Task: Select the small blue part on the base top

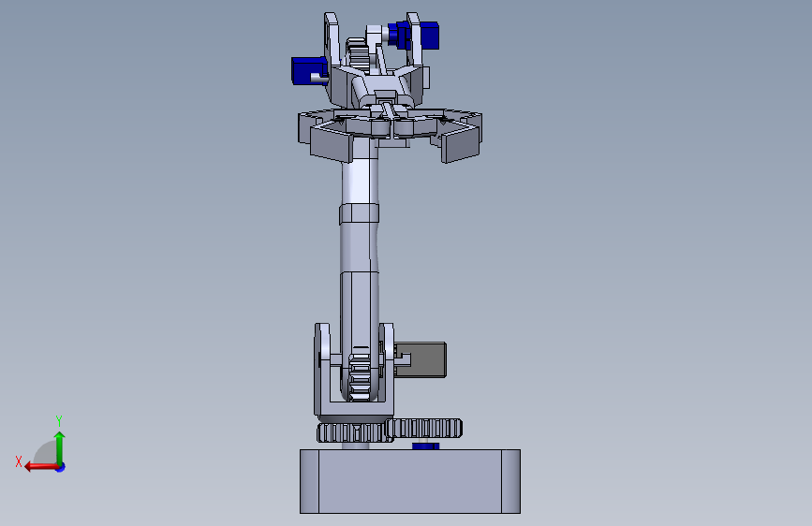Action: [426, 446]
